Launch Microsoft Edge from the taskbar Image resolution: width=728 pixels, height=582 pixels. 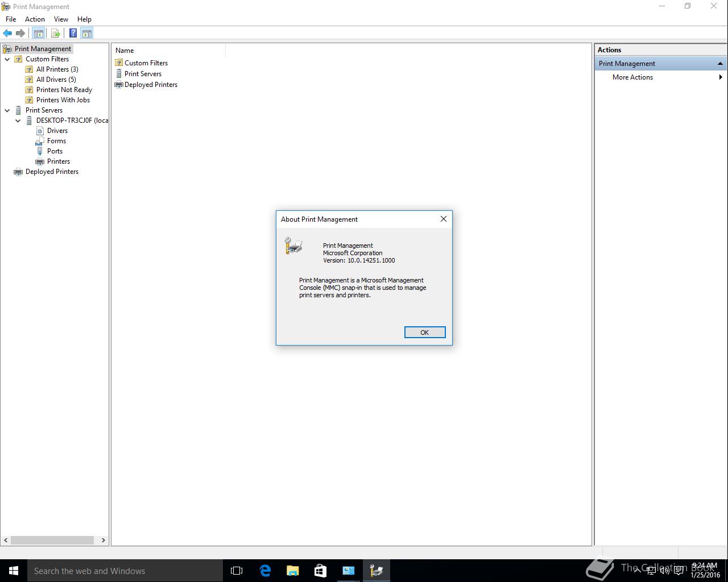click(265, 571)
